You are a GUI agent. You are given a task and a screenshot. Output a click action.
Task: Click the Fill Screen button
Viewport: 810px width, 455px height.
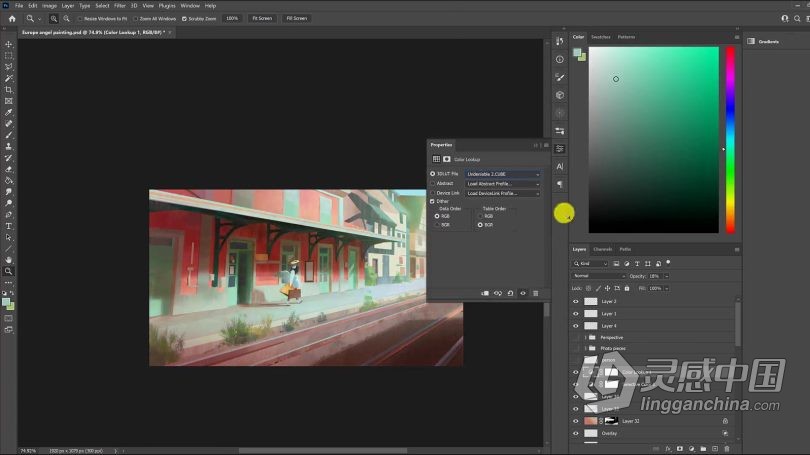point(297,19)
